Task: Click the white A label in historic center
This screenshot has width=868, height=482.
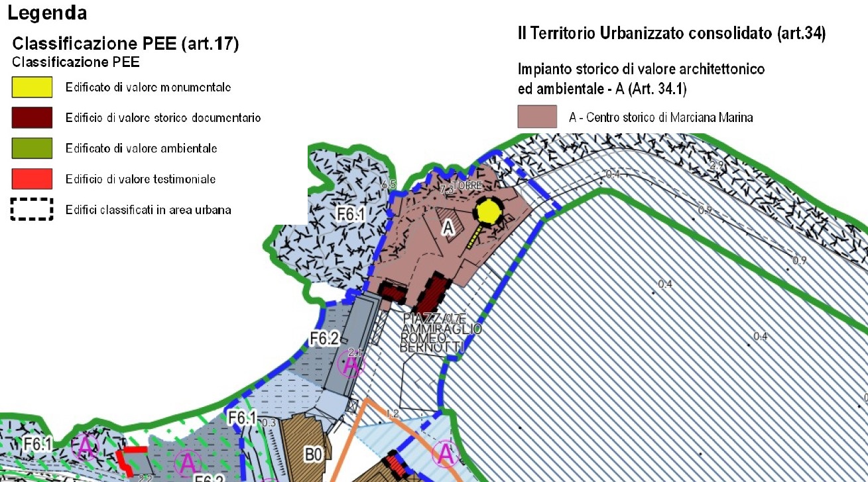Action: 448,228
